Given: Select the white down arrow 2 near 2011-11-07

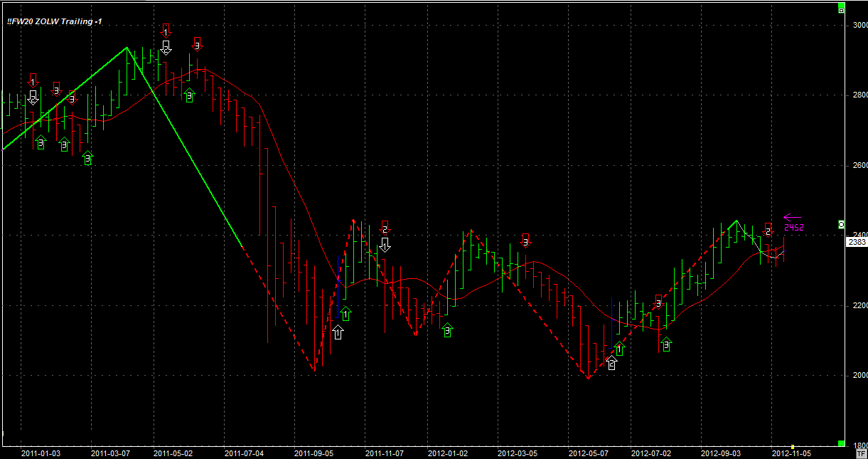Looking at the screenshot, I should (x=385, y=245).
